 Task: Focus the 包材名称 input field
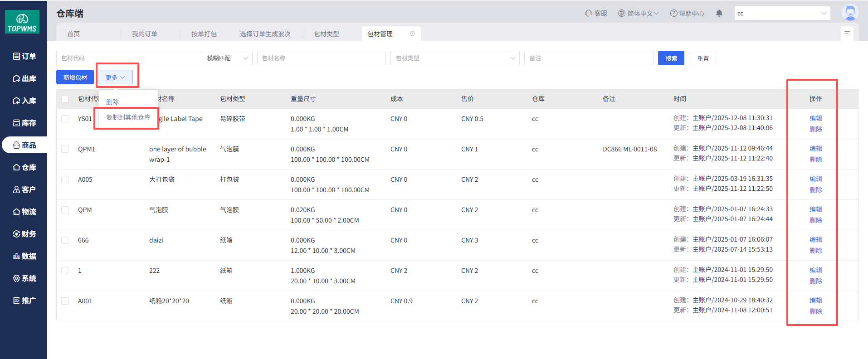click(321, 58)
